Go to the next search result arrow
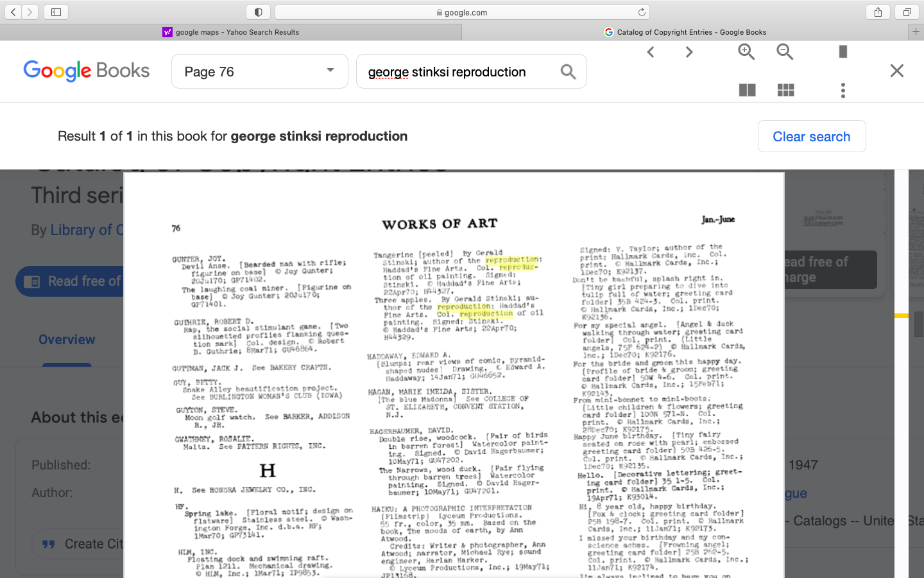The height and width of the screenshot is (578, 924). tap(689, 51)
